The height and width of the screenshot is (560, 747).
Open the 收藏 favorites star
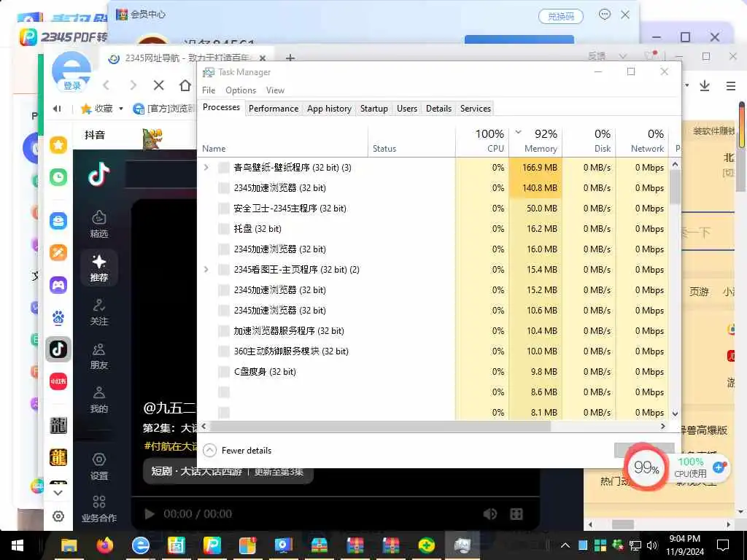tap(86, 109)
